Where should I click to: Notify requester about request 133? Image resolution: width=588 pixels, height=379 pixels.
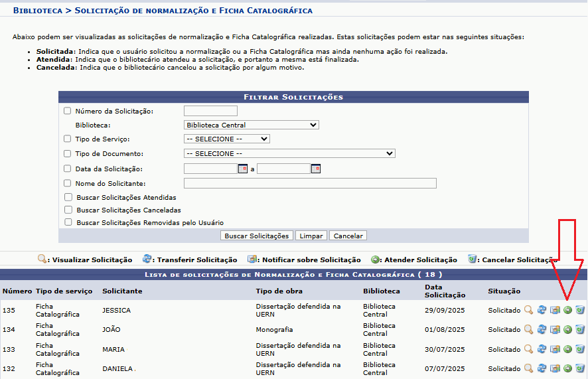point(555,349)
